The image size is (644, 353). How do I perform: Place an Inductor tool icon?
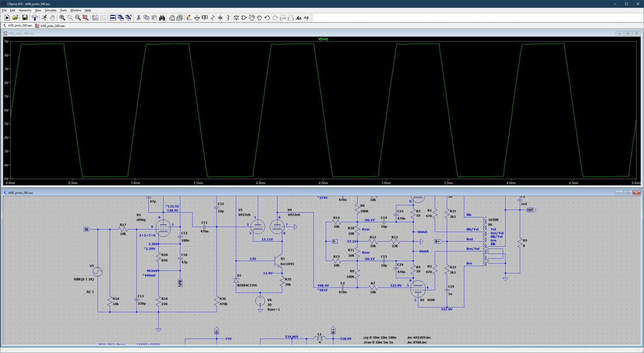tap(228, 18)
